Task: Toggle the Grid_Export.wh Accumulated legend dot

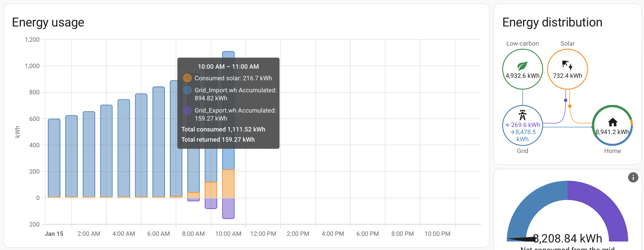Action: (187, 110)
